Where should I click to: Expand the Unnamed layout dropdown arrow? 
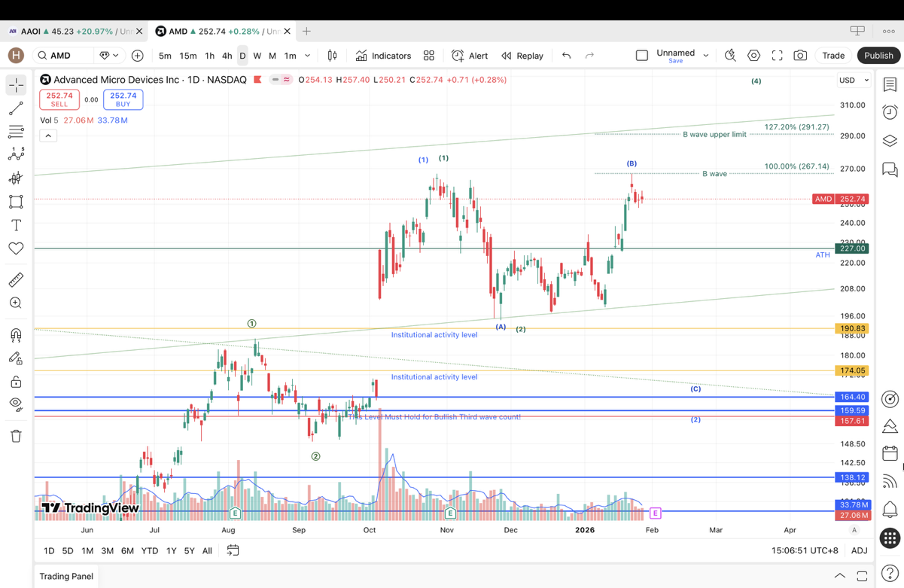[x=706, y=56]
